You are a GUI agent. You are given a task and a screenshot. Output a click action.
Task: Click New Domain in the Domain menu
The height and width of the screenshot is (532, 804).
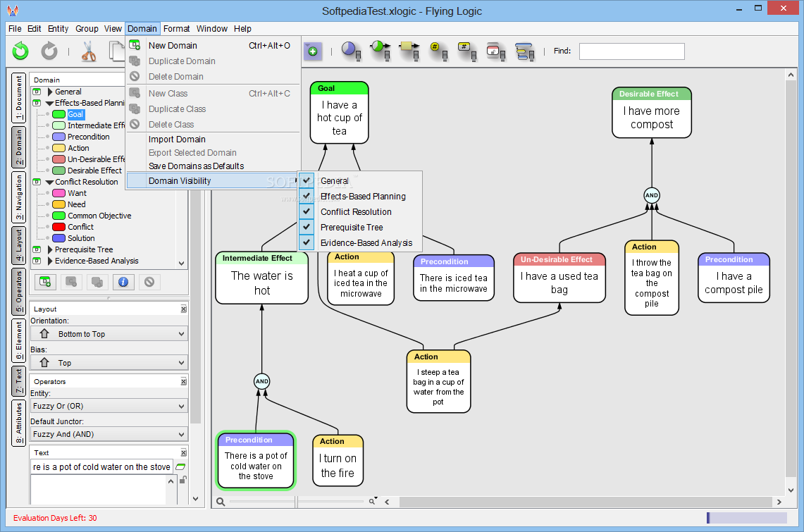point(213,46)
